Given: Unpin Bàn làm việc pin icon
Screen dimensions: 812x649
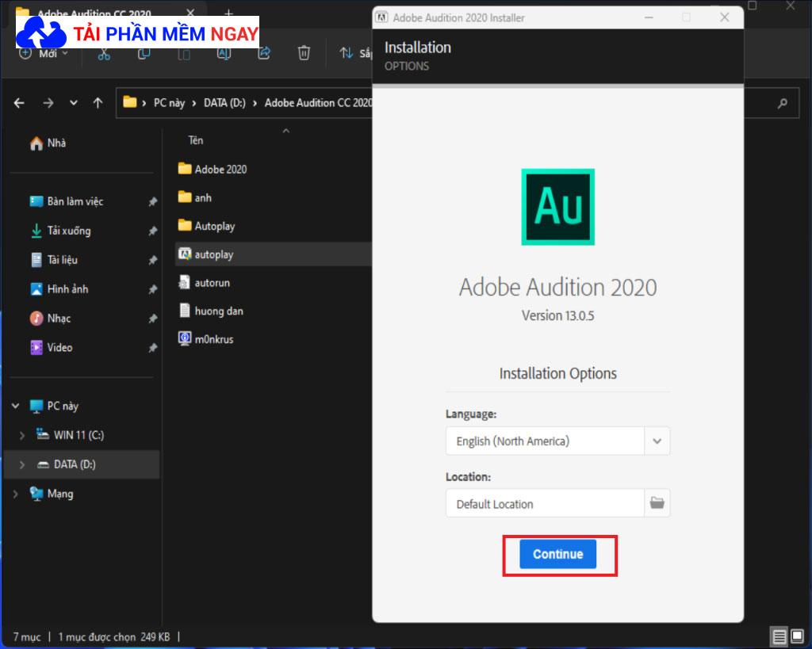Looking at the screenshot, I should pos(152,202).
